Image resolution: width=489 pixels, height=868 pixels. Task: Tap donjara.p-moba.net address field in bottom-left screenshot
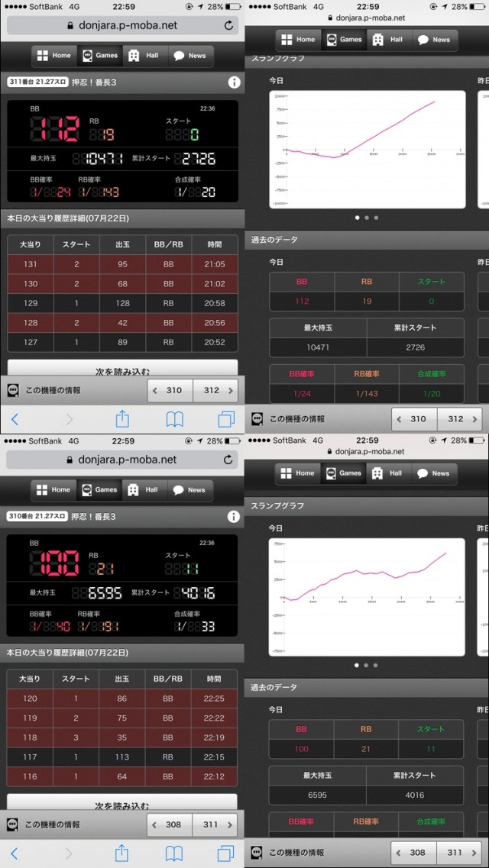[x=122, y=460]
